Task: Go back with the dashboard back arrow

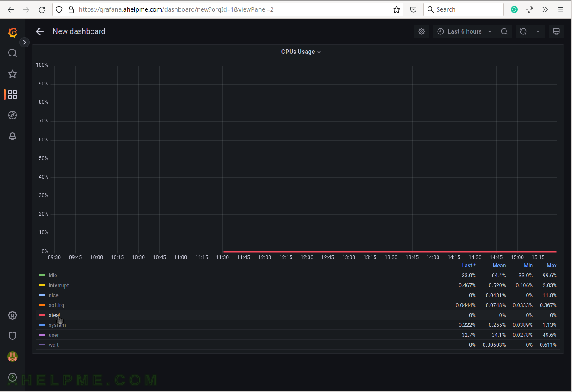Action: point(40,31)
